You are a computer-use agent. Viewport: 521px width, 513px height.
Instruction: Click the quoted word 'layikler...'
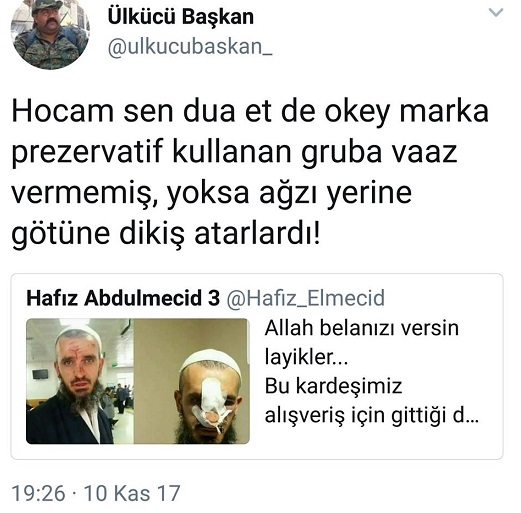[x=306, y=358]
